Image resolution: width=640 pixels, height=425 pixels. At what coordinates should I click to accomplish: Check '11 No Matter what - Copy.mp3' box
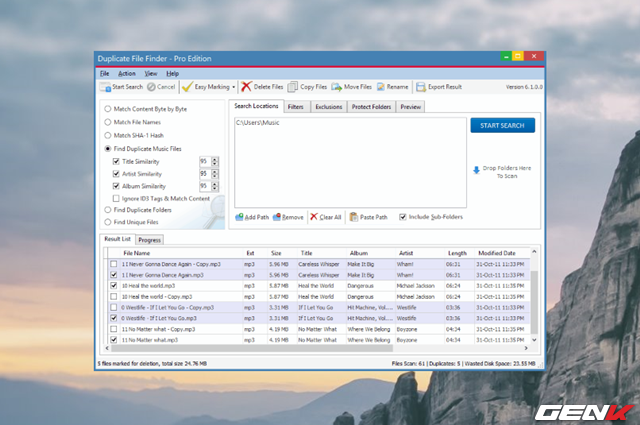click(x=113, y=329)
